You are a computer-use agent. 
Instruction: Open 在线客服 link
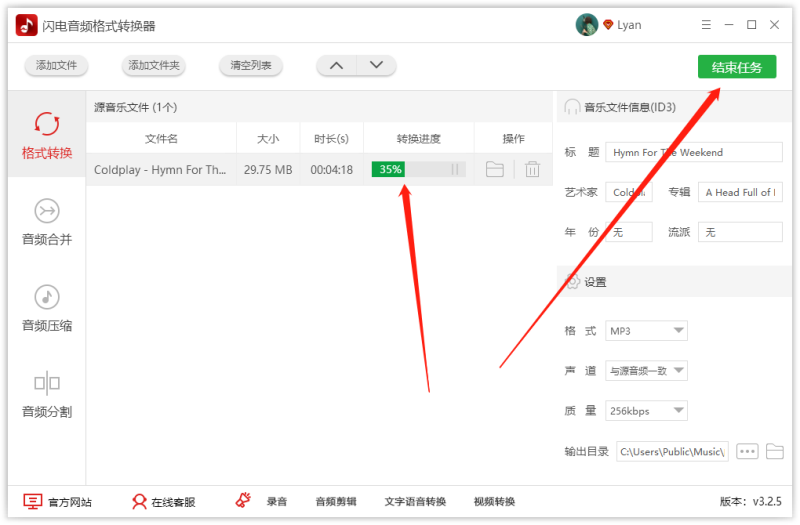[x=173, y=502]
